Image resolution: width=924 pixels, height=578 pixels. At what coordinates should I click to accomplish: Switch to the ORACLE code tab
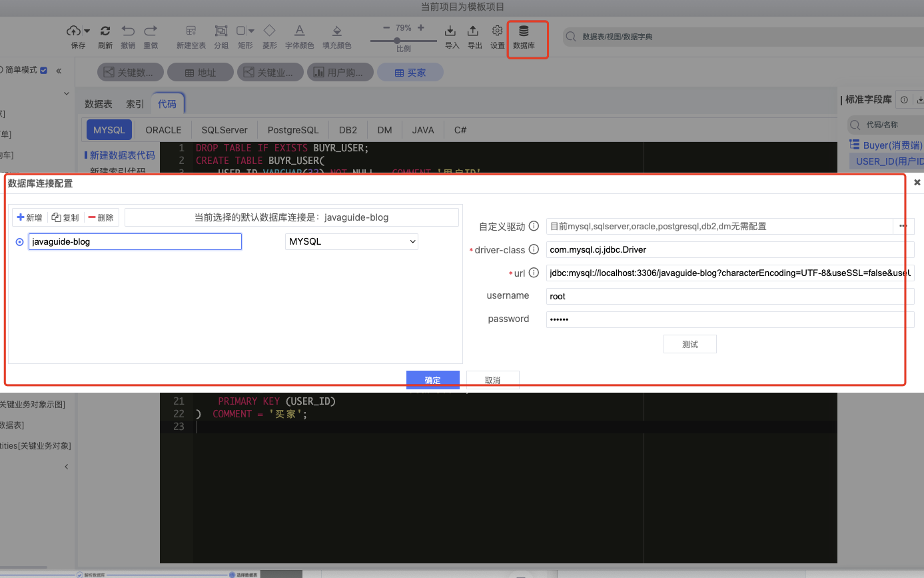pyautogui.click(x=163, y=130)
